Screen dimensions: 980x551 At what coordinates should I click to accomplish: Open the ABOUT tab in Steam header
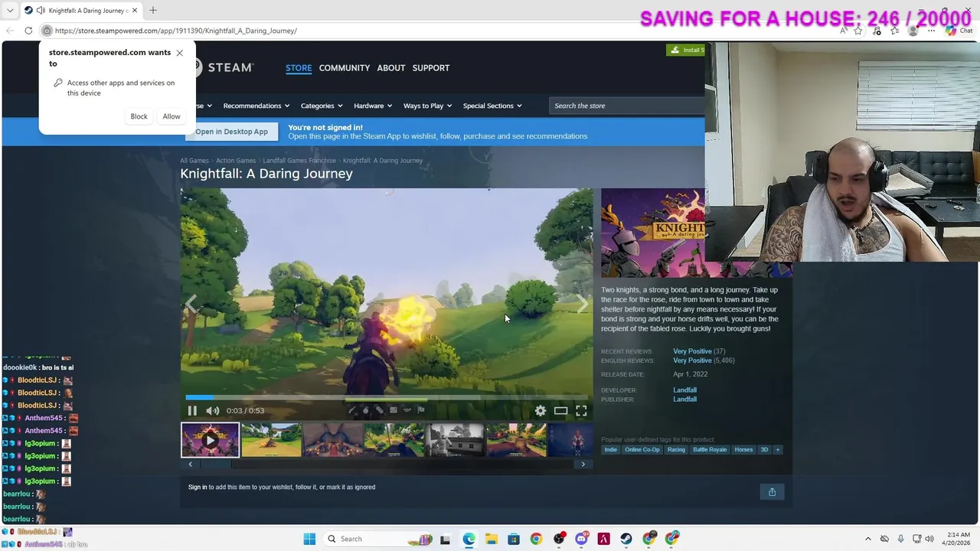click(391, 68)
